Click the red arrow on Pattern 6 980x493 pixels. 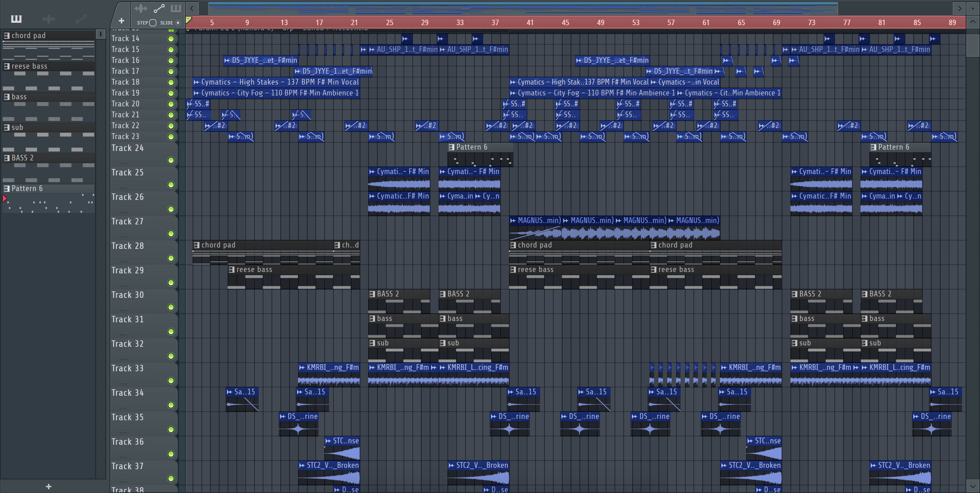[4, 199]
